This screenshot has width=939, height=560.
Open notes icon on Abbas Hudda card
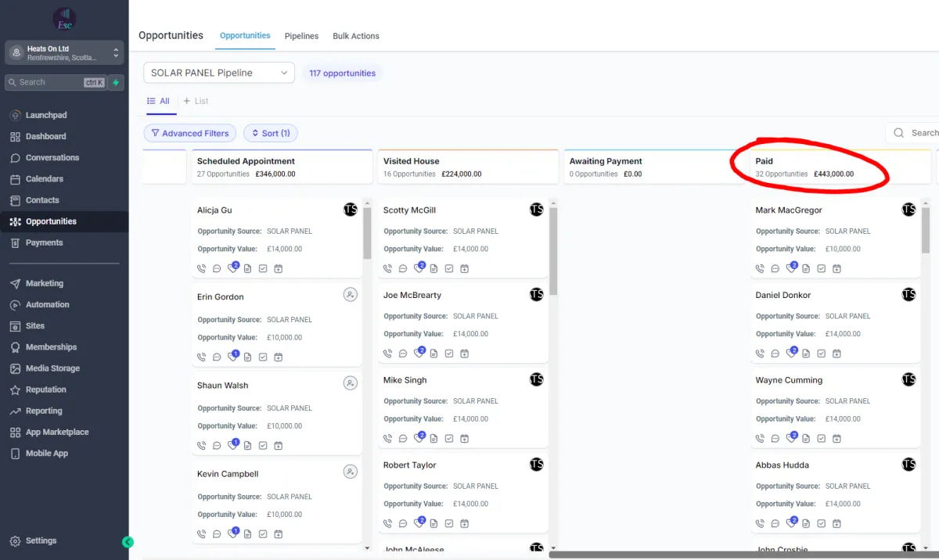click(x=806, y=523)
